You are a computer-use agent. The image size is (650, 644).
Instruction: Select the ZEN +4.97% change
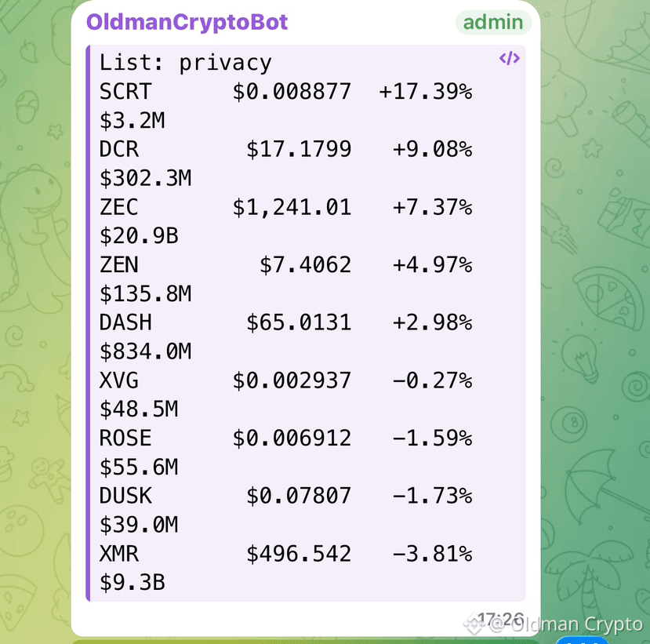(x=432, y=265)
